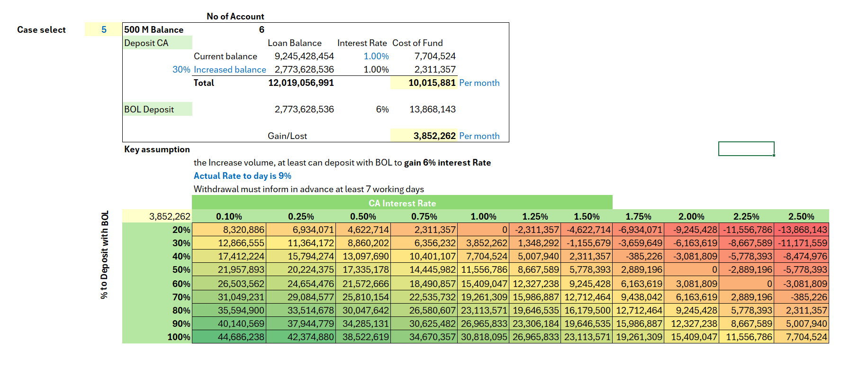Select the 'Loan Balance' column header
This screenshot has width=868, height=389.
[294, 43]
